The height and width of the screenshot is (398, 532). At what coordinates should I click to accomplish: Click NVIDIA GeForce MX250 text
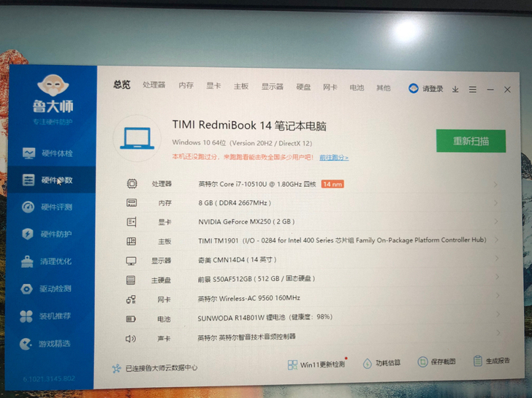point(246,222)
